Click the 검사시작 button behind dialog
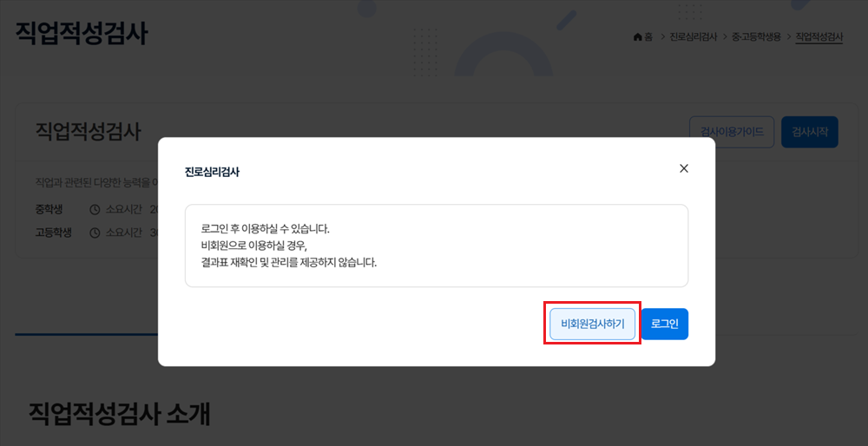Viewport: 868px width, 446px height. [809, 132]
